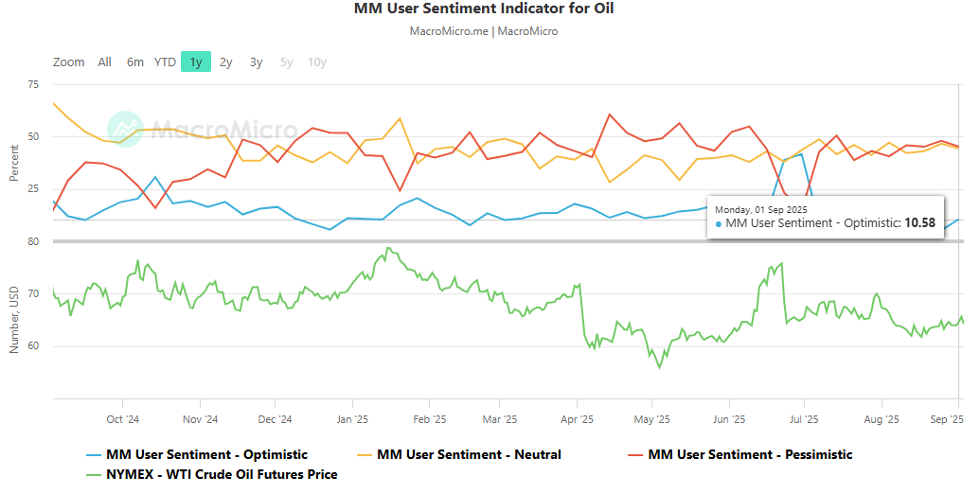Toggle MM User Sentiment - Neutral legend

point(469,454)
